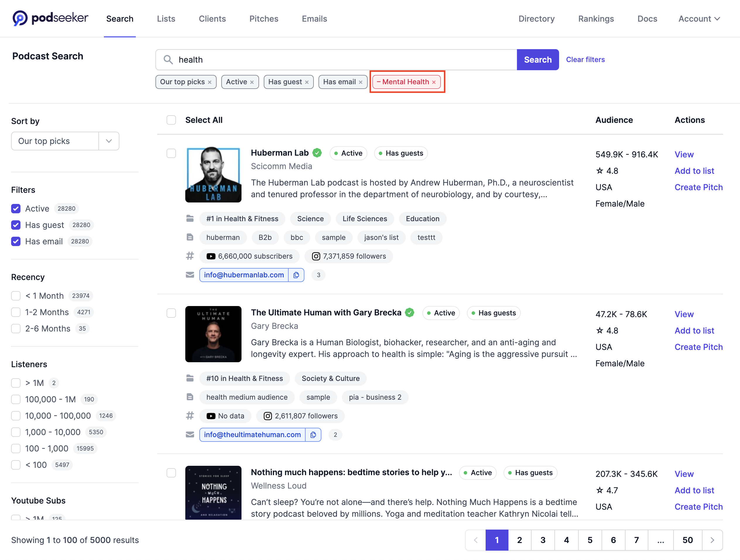
Task: Open info@hubermanlab.com email link
Action: (244, 275)
